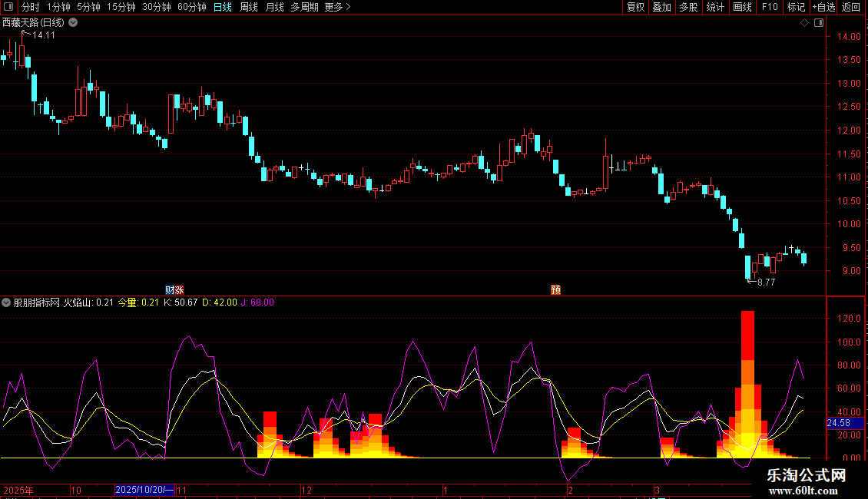
Task: Expand dropdown next to 西藏天路(日线) title
Action: pos(73,23)
